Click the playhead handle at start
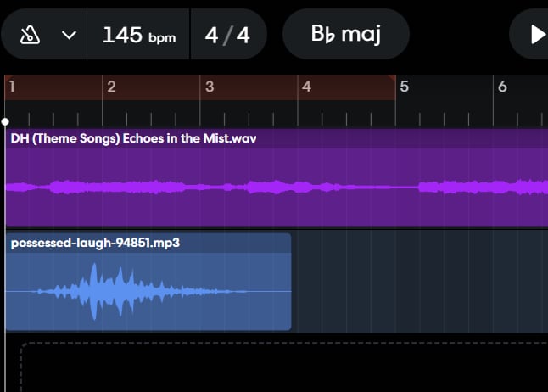This screenshot has height=392, width=548. pos(5,121)
